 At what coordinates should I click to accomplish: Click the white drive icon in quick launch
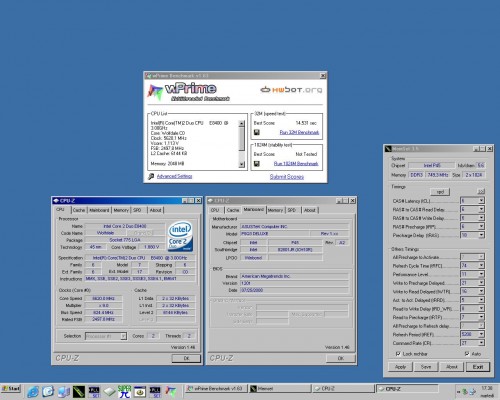[x=109, y=392]
